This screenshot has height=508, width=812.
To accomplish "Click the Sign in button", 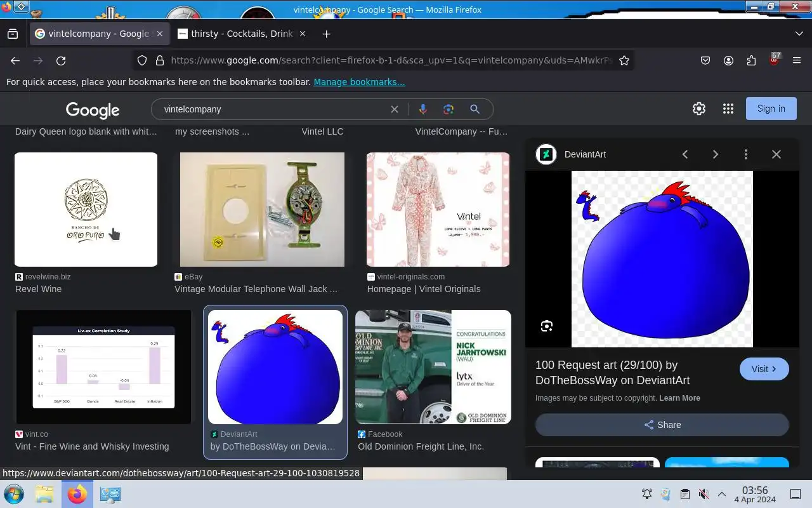I will pyautogui.click(x=771, y=109).
